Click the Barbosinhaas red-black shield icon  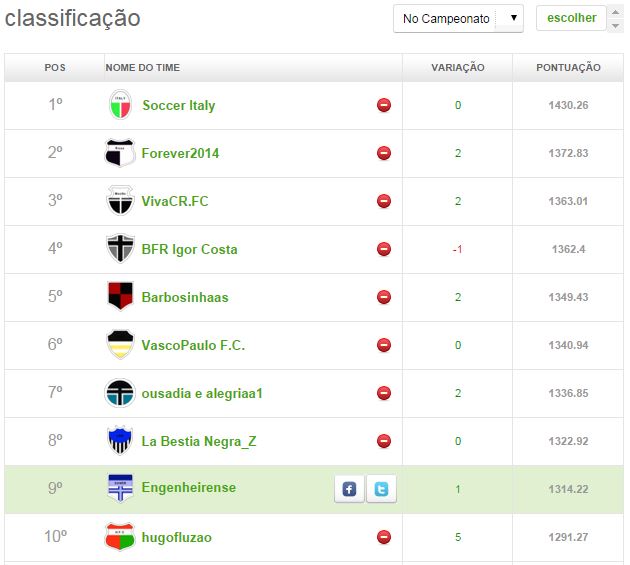tap(120, 297)
